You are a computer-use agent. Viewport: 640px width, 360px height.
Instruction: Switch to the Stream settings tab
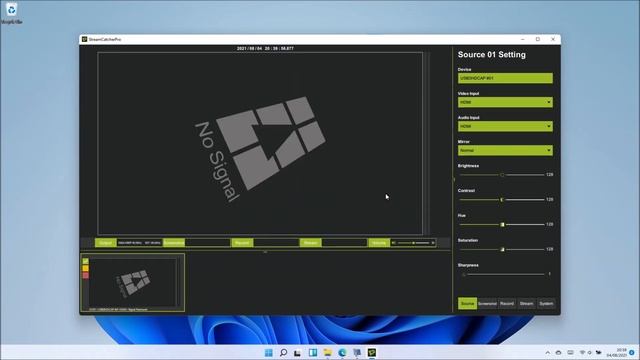pos(527,304)
